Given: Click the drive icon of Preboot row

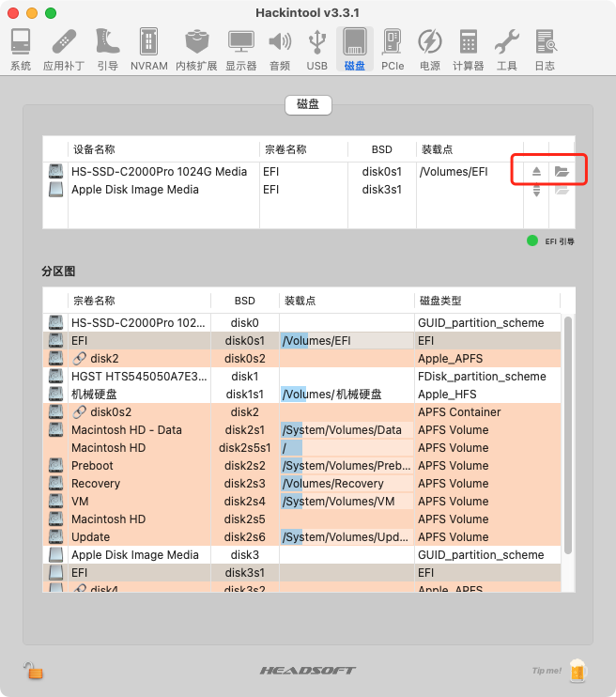Looking at the screenshot, I should tap(55, 465).
